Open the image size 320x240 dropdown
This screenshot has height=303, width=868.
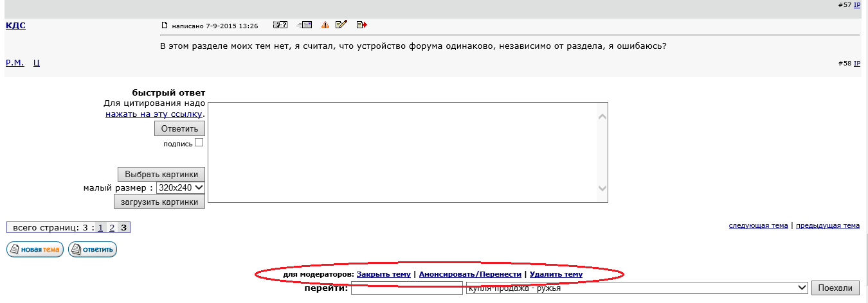181,187
